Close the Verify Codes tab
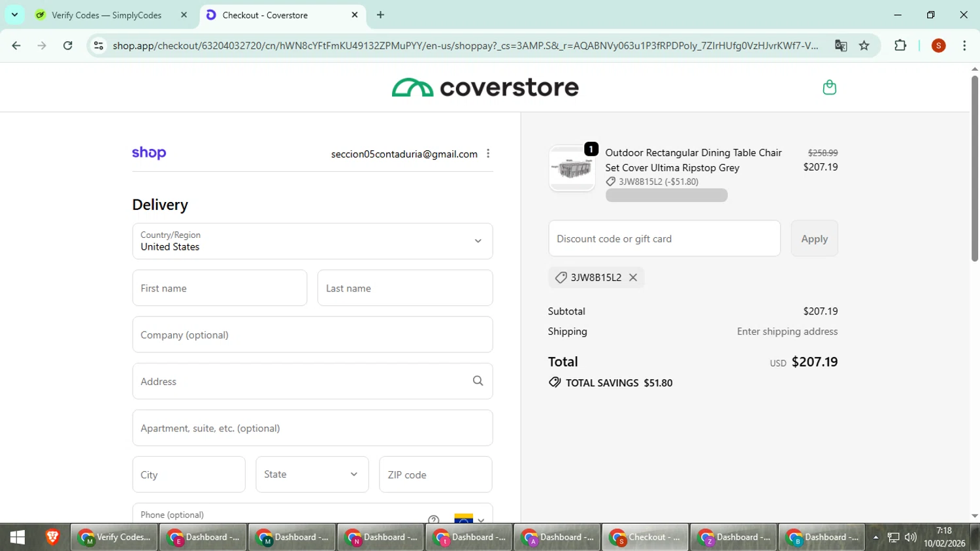 (184, 14)
